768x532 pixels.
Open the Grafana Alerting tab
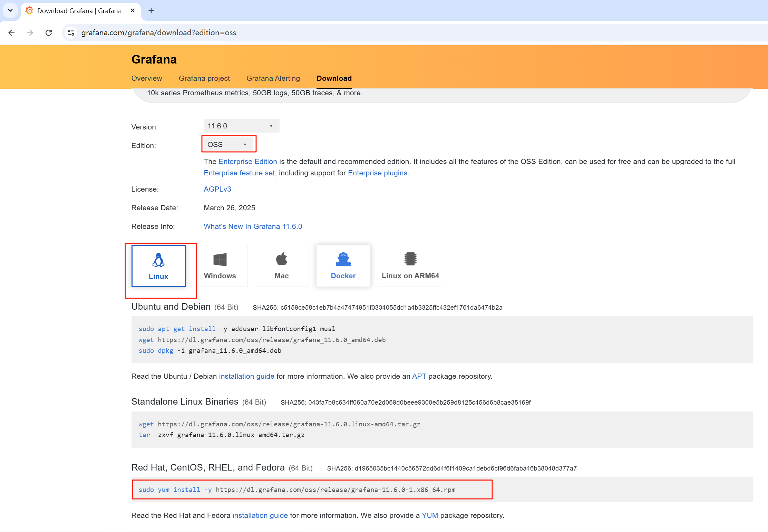click(x=273, y=78)
